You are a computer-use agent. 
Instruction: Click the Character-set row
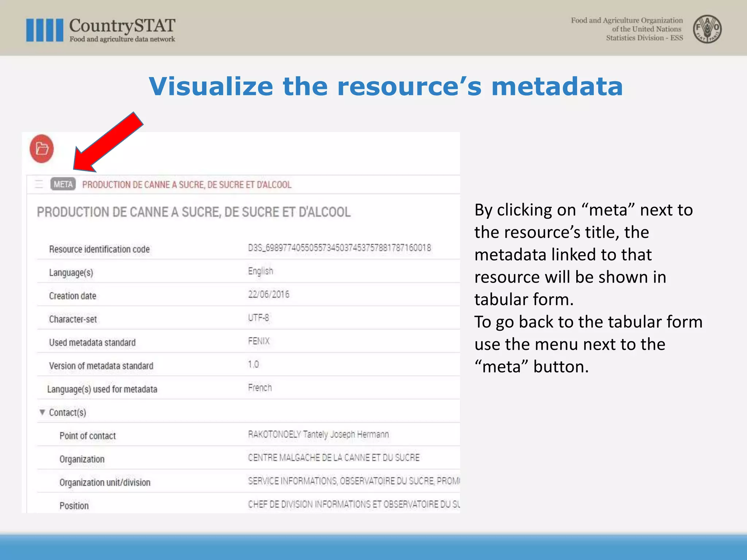coord(248,318)
